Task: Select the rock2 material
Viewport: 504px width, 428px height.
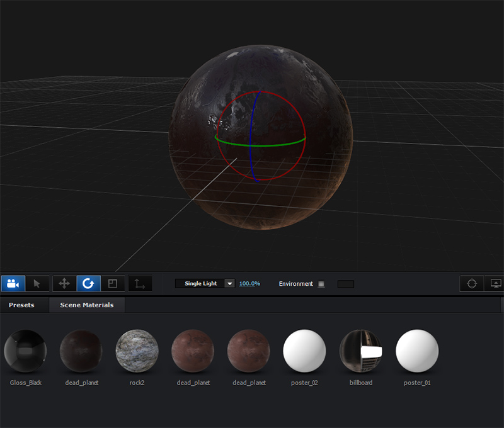Action: 137,351
